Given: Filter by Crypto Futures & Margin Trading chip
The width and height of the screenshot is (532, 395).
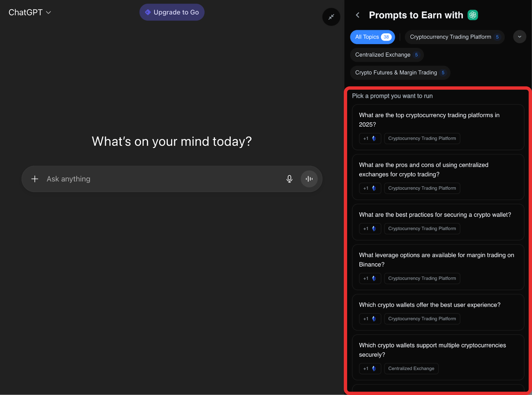Looking at the screenshot, I should coord(400,73).
